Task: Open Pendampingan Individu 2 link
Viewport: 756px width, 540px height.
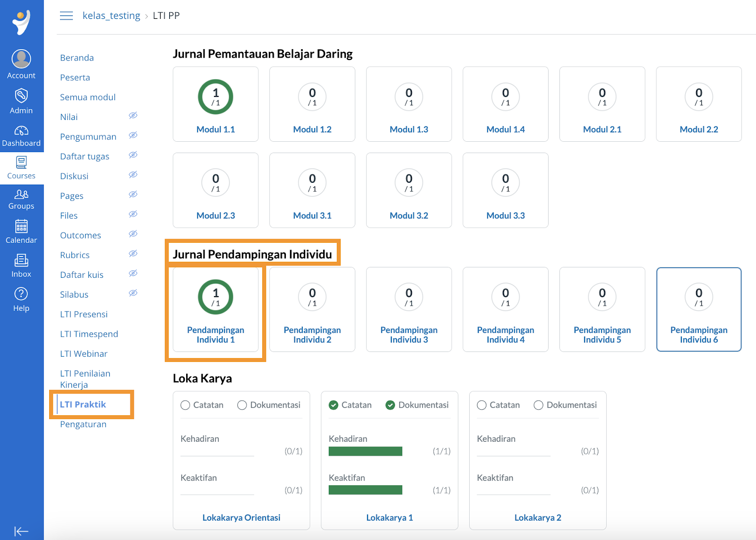Action: 312,334
